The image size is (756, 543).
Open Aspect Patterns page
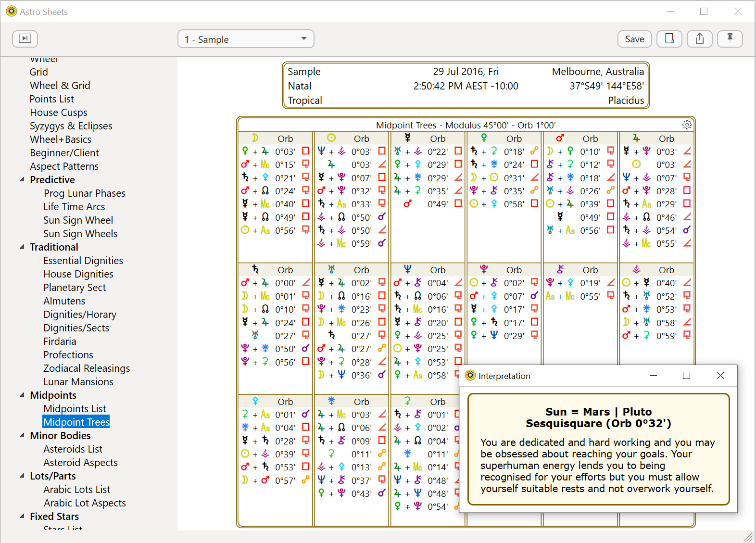coord(64,166)
